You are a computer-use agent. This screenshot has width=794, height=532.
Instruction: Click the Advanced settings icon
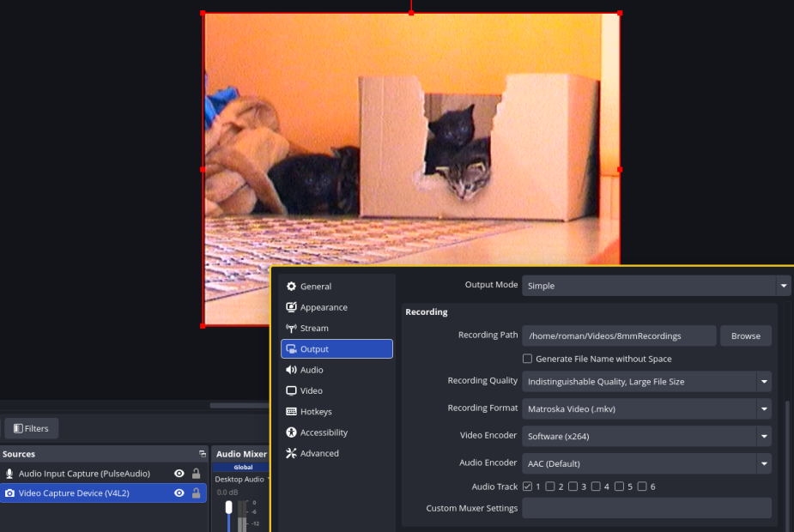tap(292, 453)
